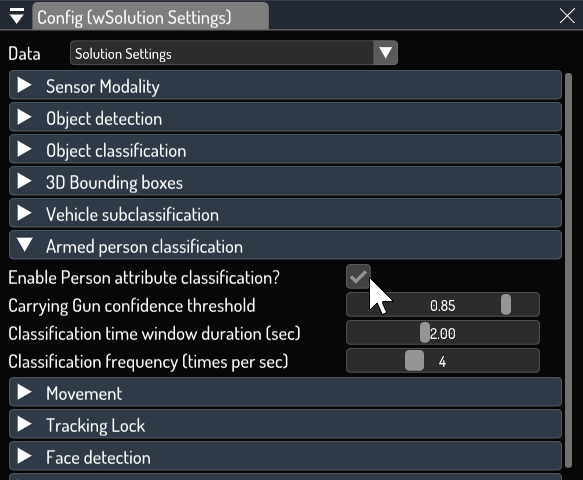
Task: Disable Person attribute classification checkbox
Action: tap(358, 277)
